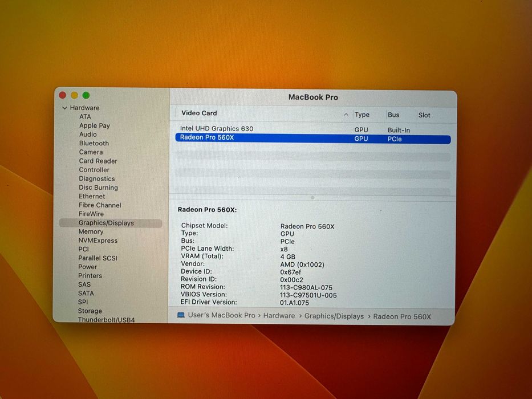Click the sort arrow in Video Card header
This screenshot has width=532, height=399.
(x=346, y=115)
